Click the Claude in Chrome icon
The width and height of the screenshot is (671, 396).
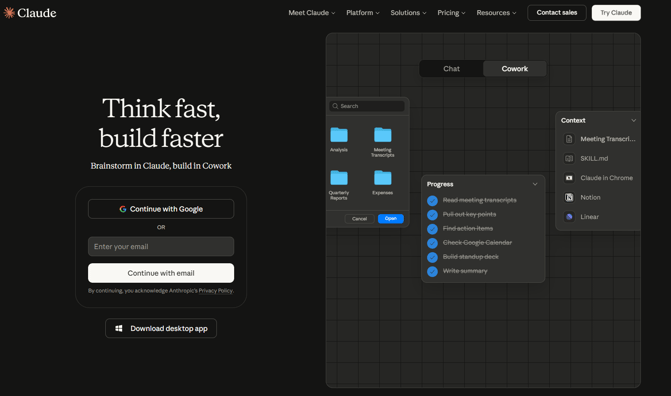point(569,178)
